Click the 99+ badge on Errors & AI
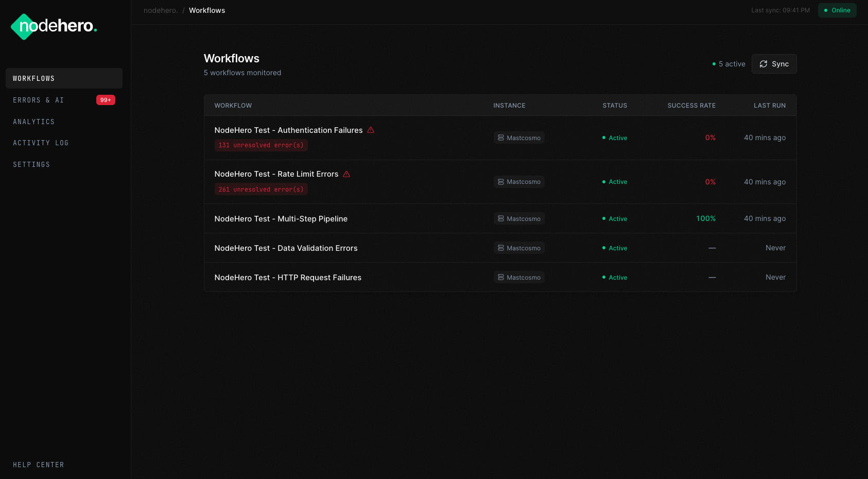 (x=106, y=100)
